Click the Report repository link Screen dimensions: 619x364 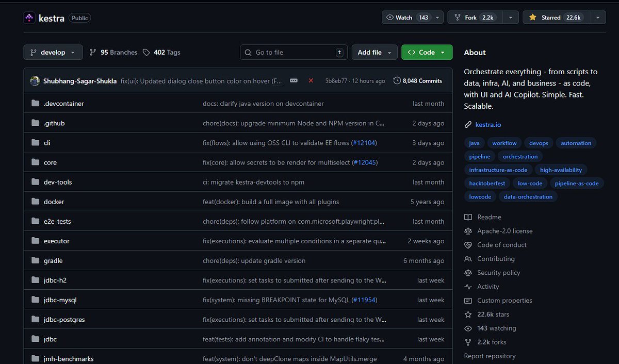(490, 356)
